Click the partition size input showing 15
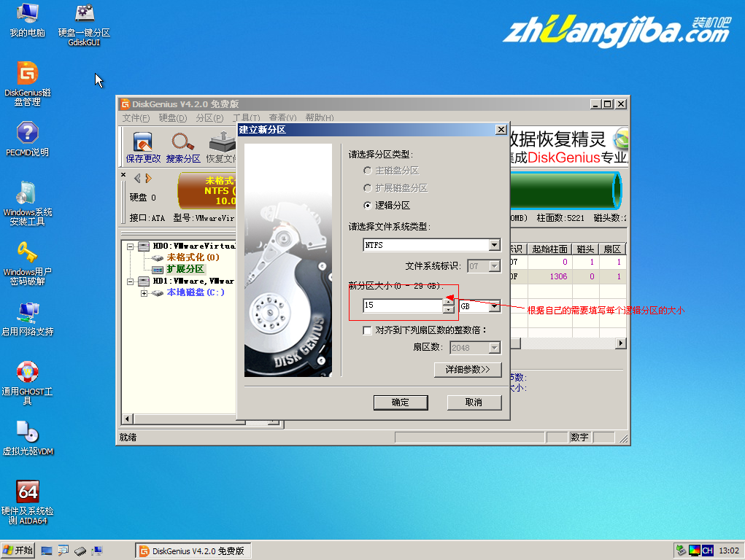 coord(401,306)
